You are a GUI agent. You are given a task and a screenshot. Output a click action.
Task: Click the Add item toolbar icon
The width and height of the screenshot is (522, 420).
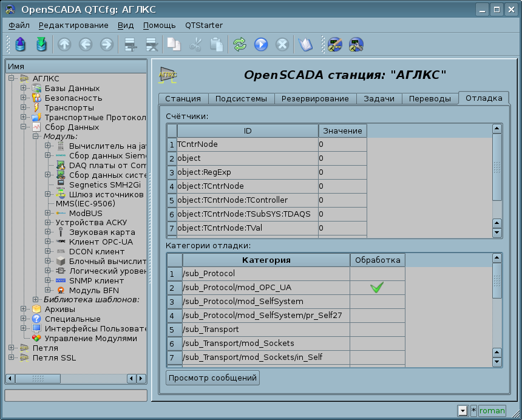coord(129,44)
